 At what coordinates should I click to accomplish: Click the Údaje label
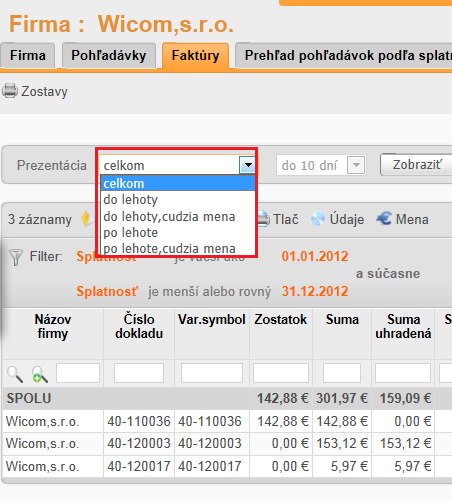[x=347, y=219]
